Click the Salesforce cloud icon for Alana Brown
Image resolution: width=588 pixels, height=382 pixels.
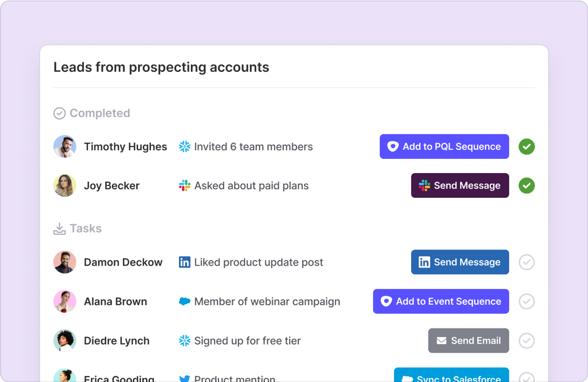click(184, 301)
